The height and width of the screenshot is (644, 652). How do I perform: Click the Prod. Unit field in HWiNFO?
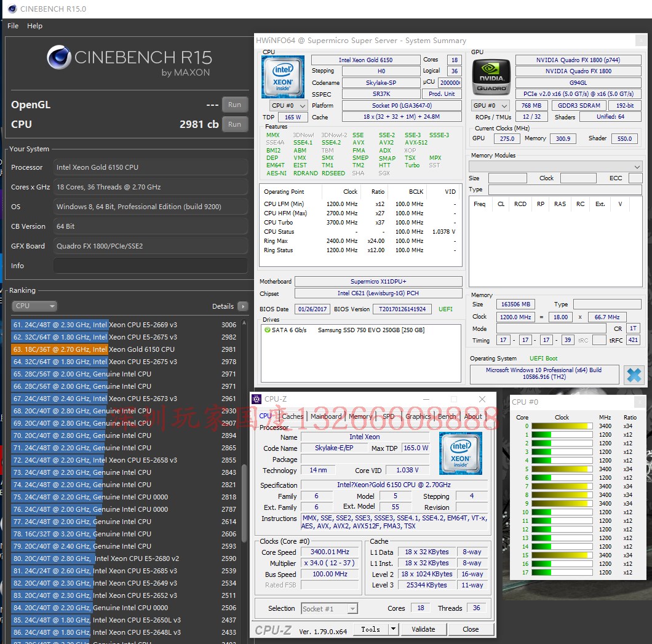(442, 94)
